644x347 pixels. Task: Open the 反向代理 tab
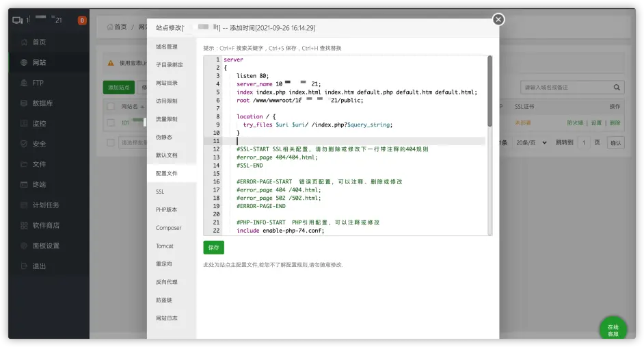tap(167, 282)
